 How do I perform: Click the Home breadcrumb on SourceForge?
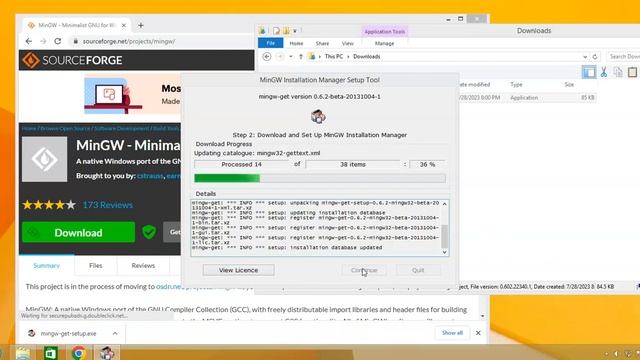[29, 128]
